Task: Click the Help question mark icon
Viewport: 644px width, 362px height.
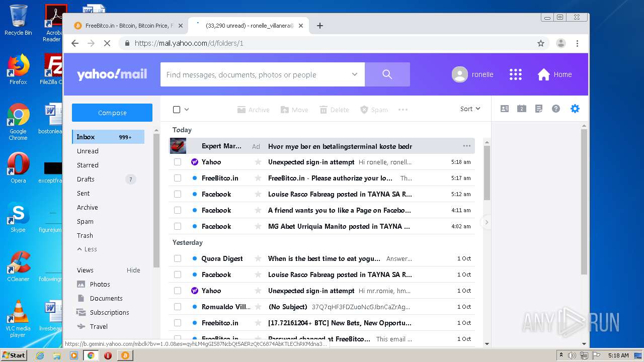Action: pos(556,109)
